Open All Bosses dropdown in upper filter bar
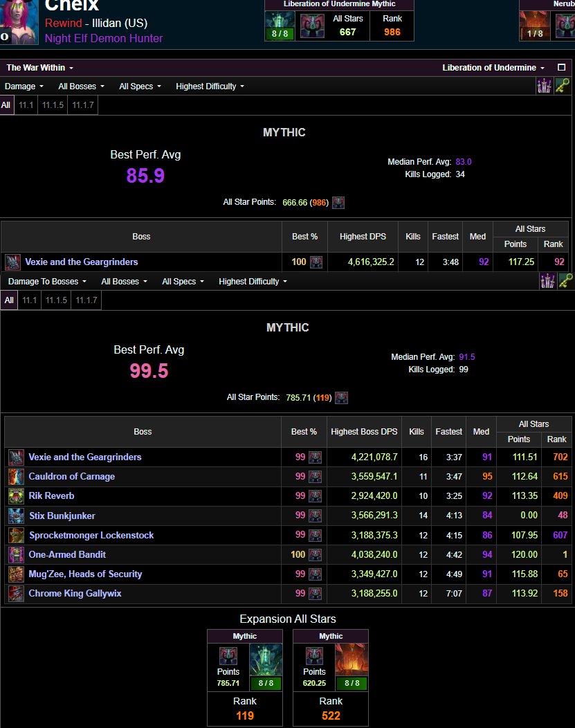 [x=81, y=87]
